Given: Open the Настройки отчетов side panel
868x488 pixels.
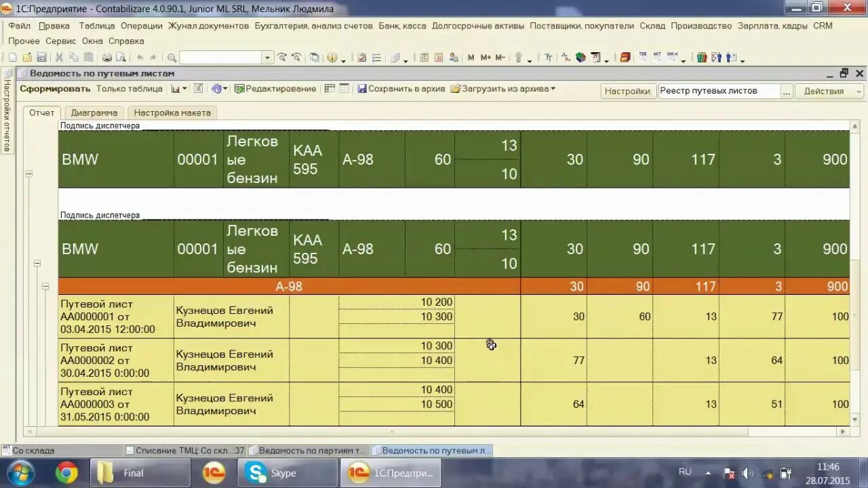Looking at the screenshot, I should tap(7, 110).
